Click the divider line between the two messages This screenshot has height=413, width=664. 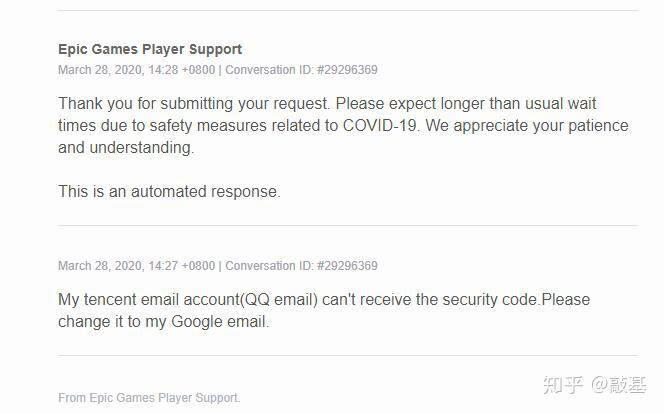click(x=347, y=226)
